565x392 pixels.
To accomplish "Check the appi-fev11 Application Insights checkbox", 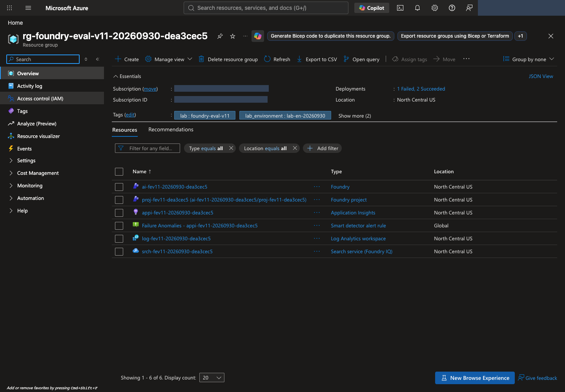I will (x=119, y=213).
